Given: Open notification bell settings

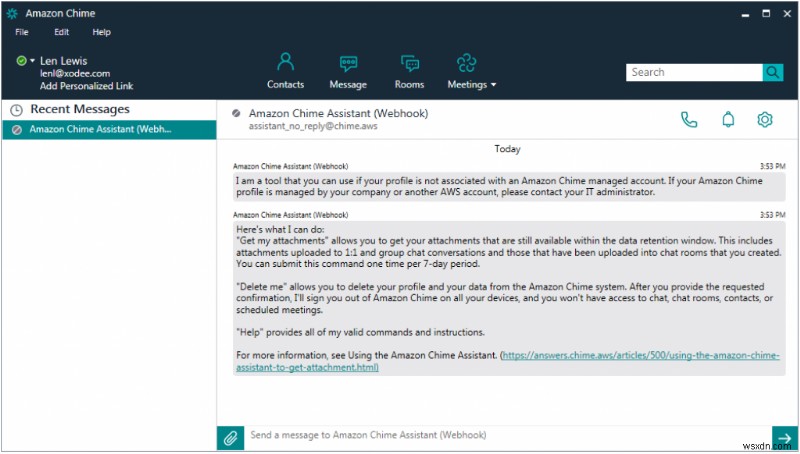Looking at the screenshot, I should (x=728, y=120).
